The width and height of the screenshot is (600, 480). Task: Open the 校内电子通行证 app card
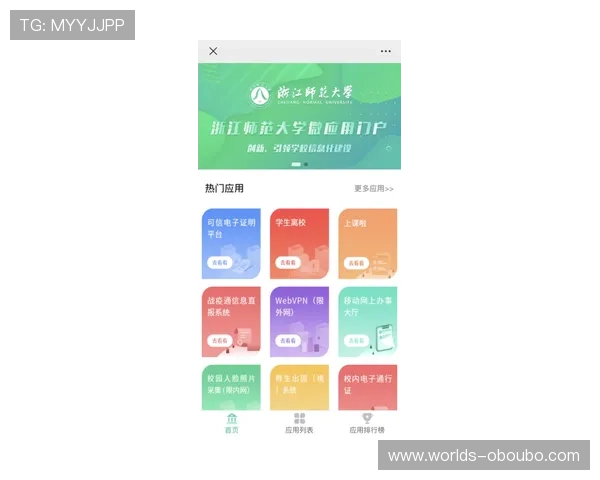pos(367,387)
